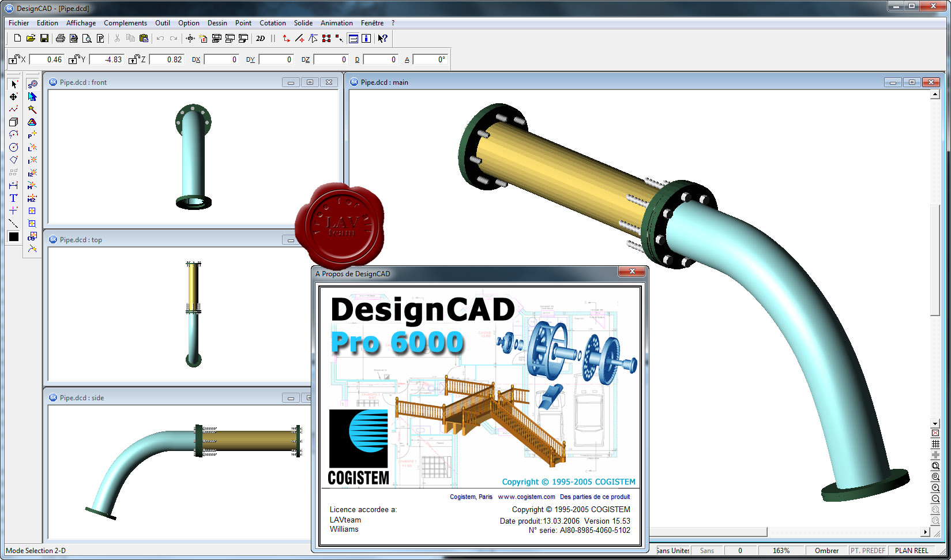Click main window vertical scrollbar thumb
Viewport: 951px width, 560px height.
pos(935,260)
